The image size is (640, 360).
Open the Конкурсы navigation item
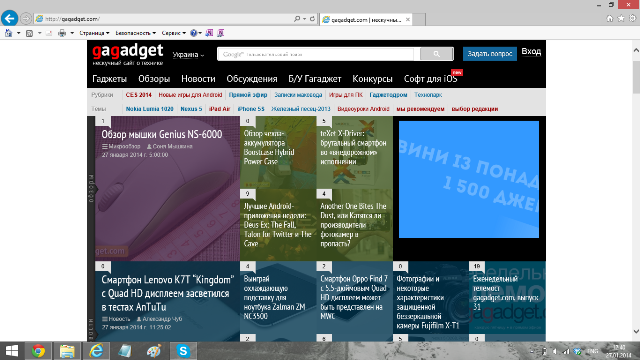coord(372,79)
